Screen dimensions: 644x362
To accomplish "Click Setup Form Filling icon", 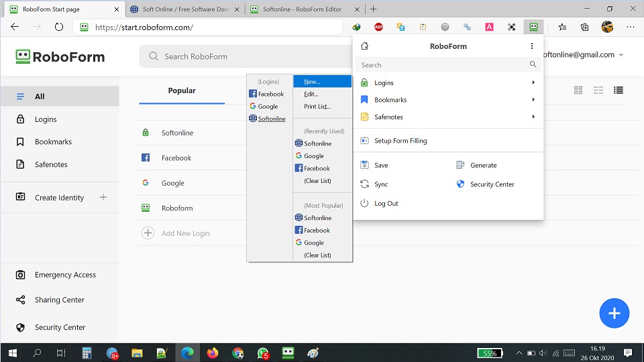I will tap(364, 141).
